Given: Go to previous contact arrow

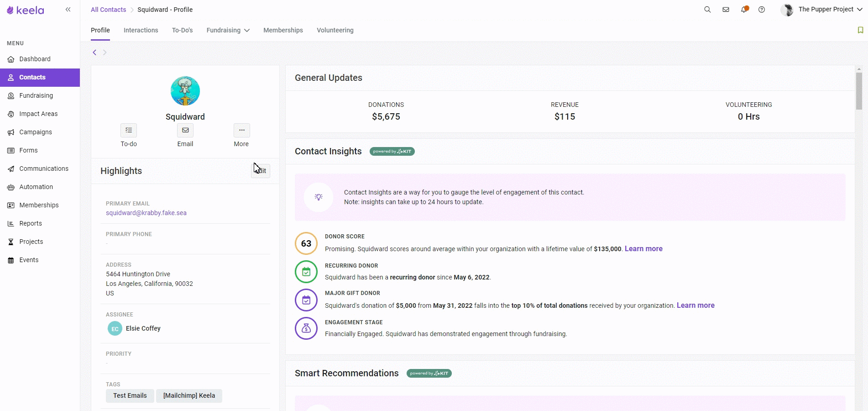Looking at the screenshot, I should 94,53.
